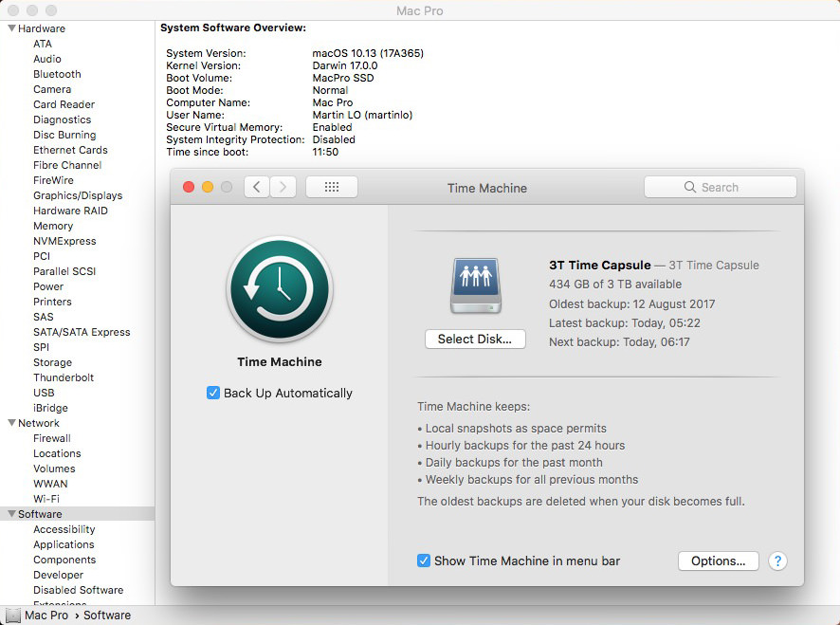Select Memory in the sidebar

(53, 227)
